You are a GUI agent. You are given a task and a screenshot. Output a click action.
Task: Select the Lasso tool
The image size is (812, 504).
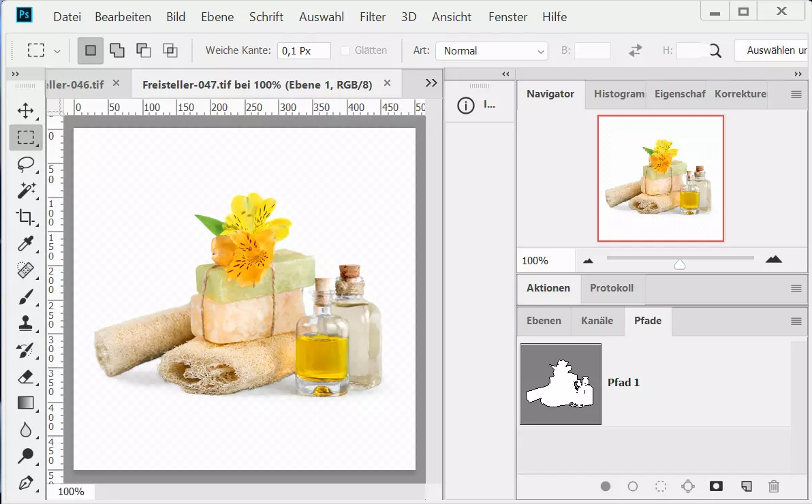coord(25,164)
